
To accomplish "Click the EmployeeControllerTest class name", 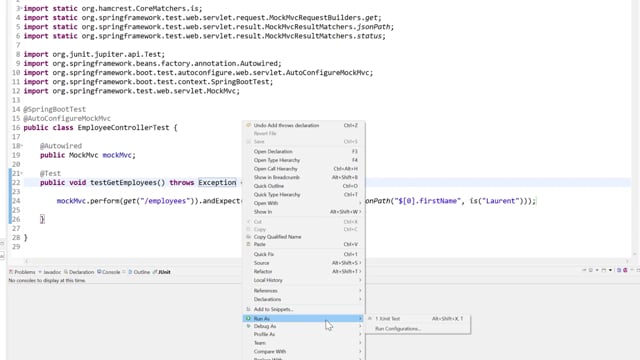I will click(123, 128).
